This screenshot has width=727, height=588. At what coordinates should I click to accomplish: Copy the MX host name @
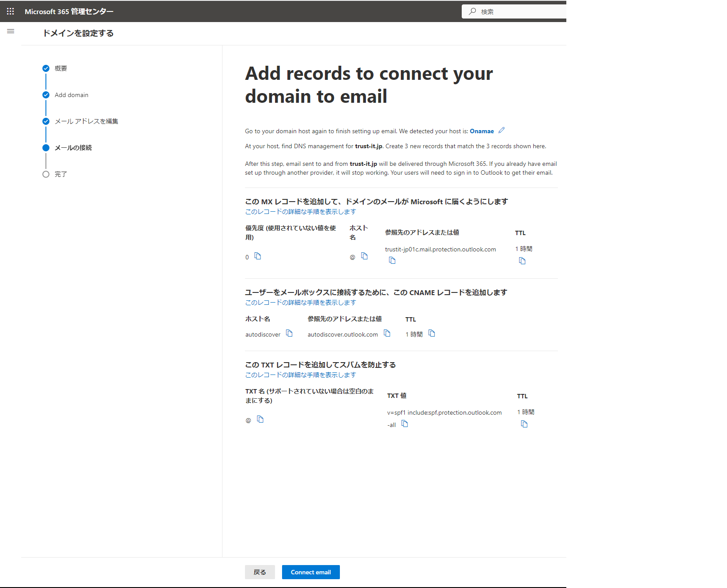[364, 256]
